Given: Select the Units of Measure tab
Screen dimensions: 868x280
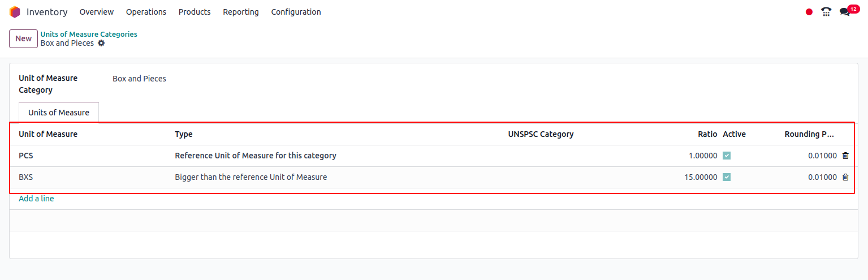Looking at the screenshot, I should (59, 113).
